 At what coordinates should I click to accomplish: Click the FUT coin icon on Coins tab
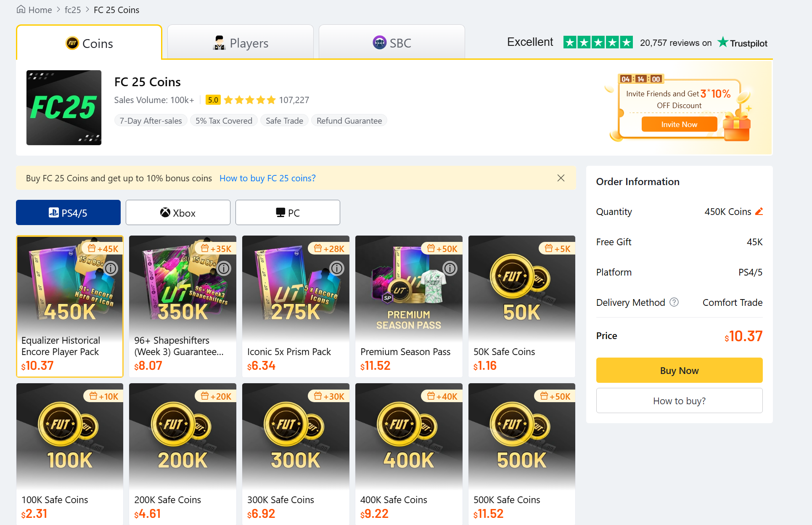[72, 43]
